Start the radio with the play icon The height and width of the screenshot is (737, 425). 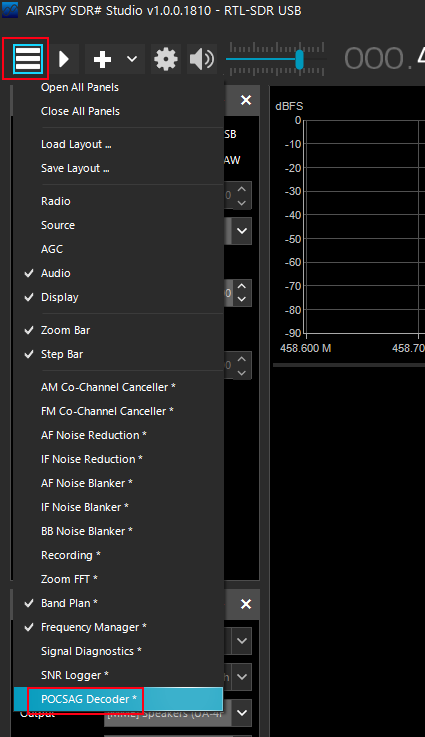pyautogui.click(x=64, y=59)
